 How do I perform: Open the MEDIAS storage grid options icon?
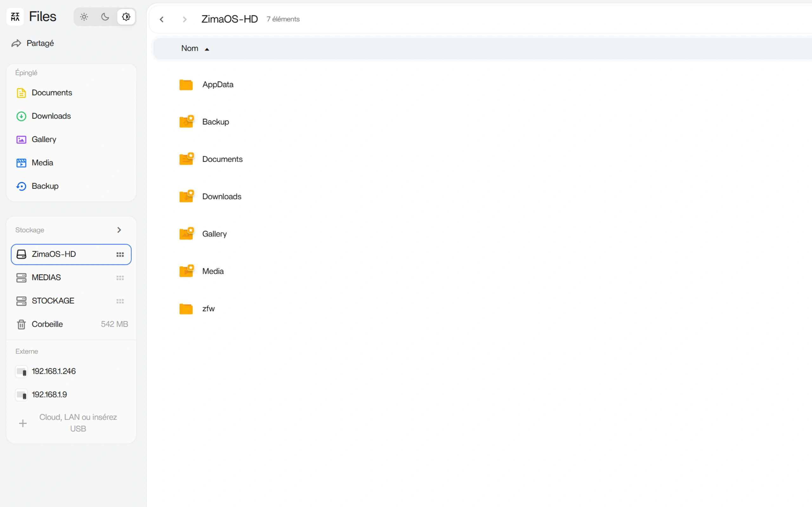[x=120, y=278]
